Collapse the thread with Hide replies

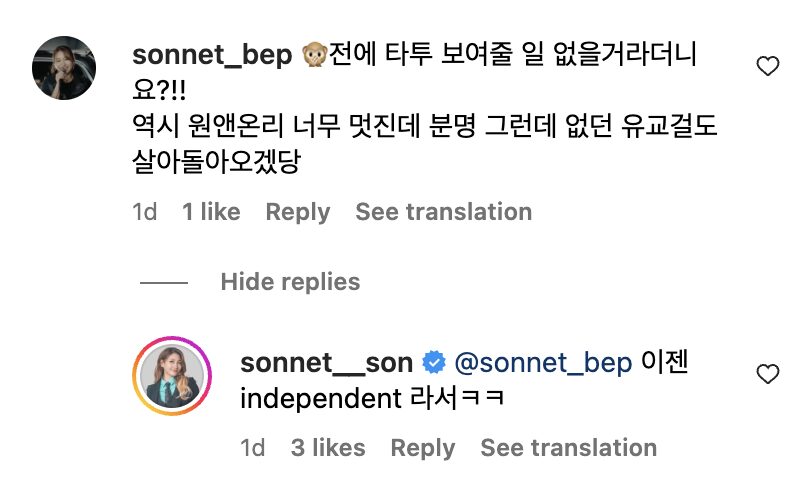(290, 282)
